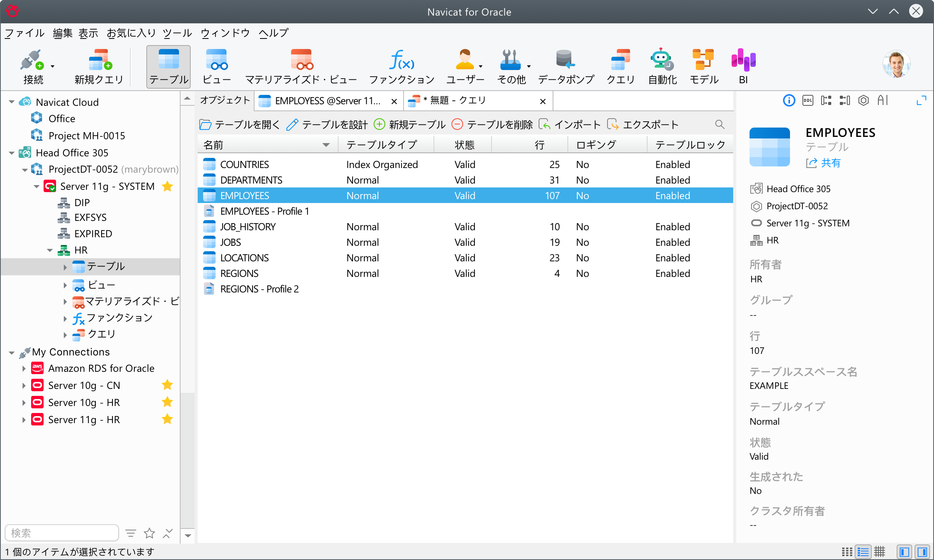
Task: Open the View (ビュー) objects toolbar icon
Action: (217, 67)
